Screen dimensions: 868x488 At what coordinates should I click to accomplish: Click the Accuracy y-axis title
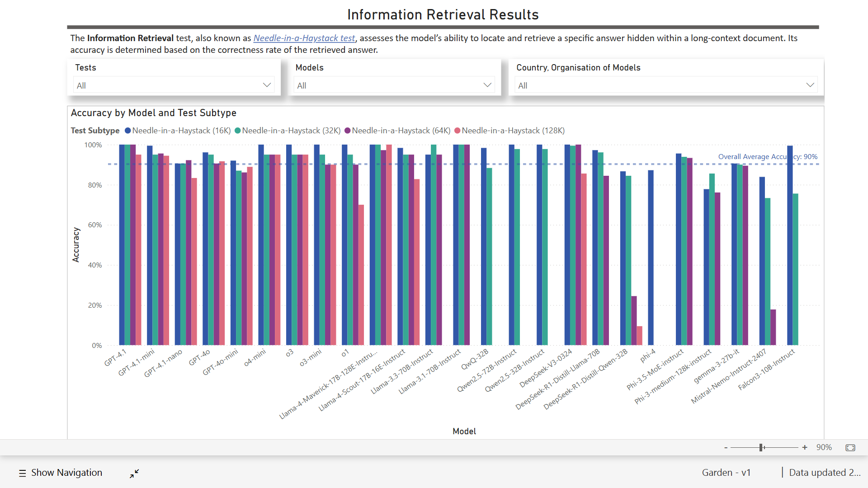tap(75, 244)
